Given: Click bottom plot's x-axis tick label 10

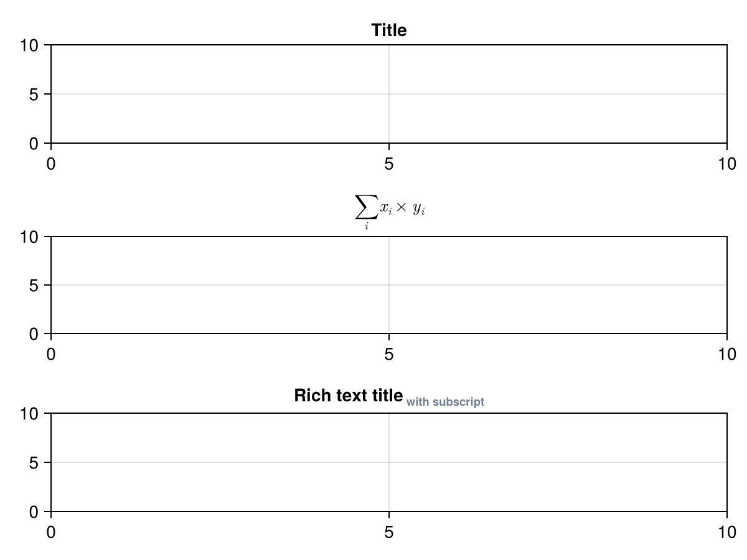Looking at the screenshot, I should coord(727,532).
